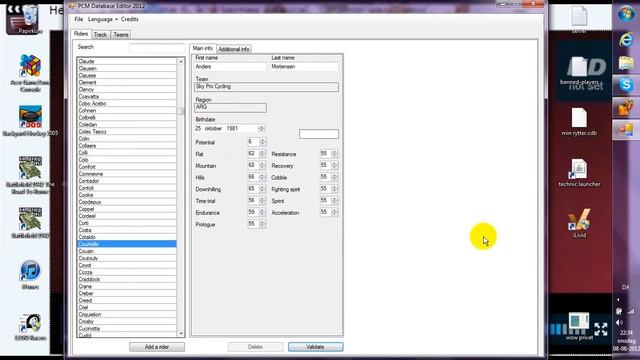640x360 pixels.
Task: Select the Riders tab
Action: pos(81,34)
